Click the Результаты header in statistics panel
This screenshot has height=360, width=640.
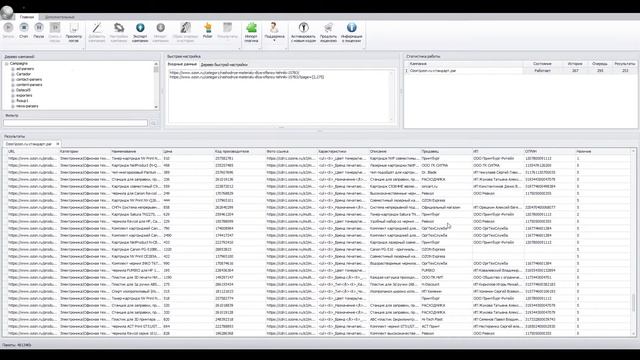tap(624, 64)
